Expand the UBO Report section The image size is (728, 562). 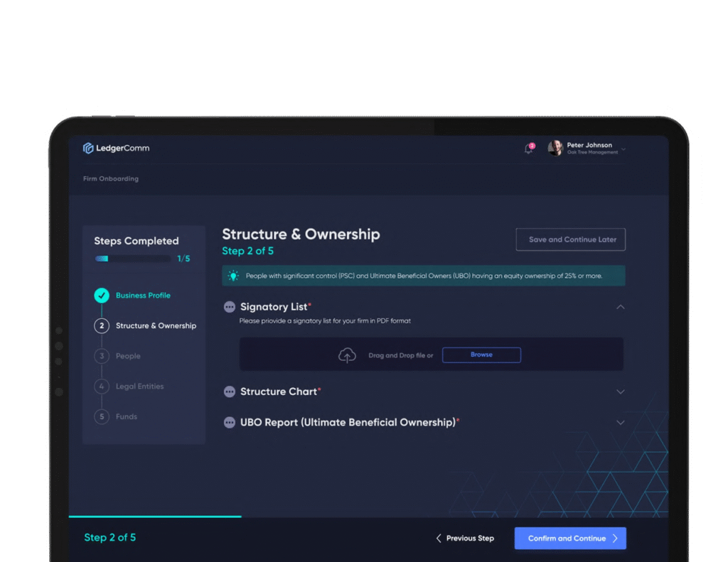[620, 422]
